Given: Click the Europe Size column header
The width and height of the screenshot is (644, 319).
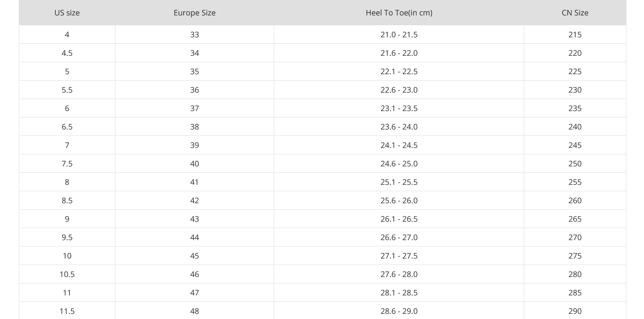Looking at the screenshot, I should coord(194,12).
